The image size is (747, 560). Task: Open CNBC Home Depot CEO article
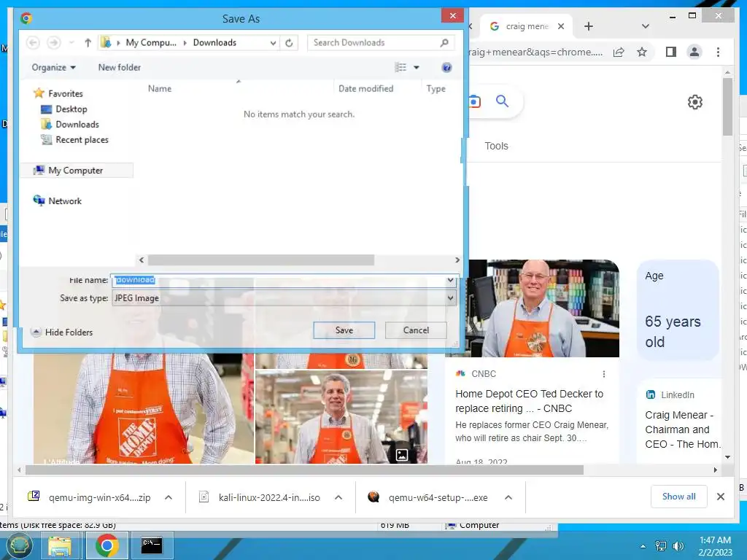point(530,401)
